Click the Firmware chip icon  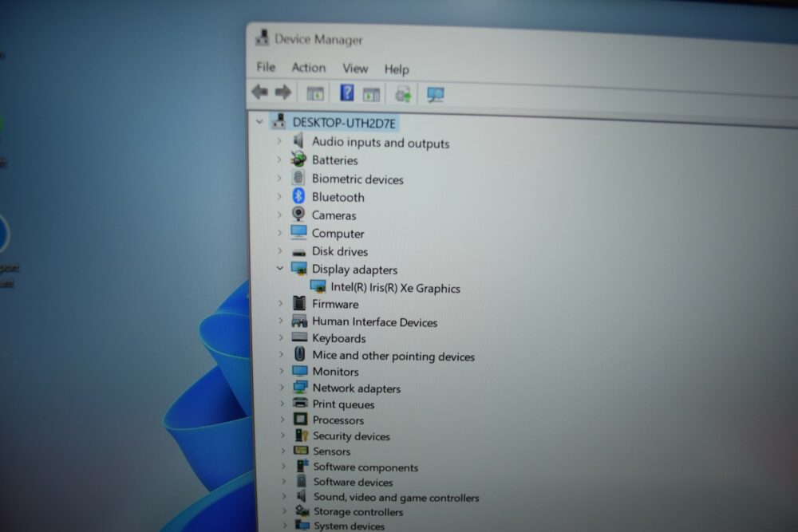pyautogui.click(x=299, y=303)
